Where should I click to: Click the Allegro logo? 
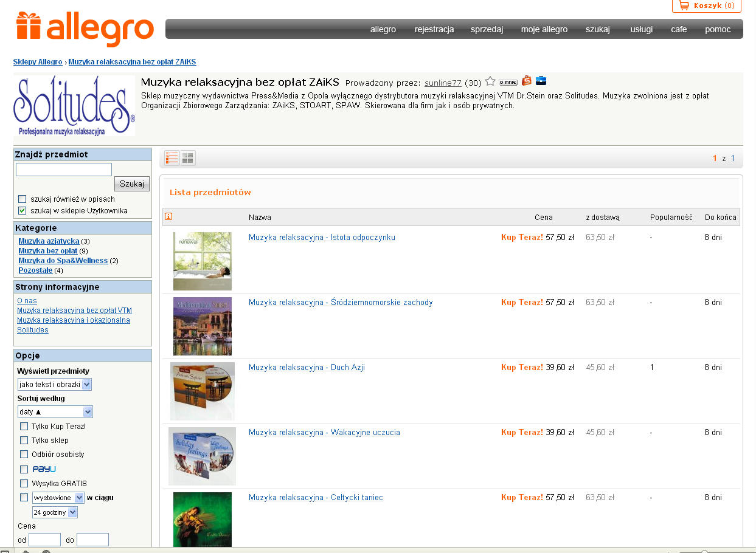click(x=85, y=29)
